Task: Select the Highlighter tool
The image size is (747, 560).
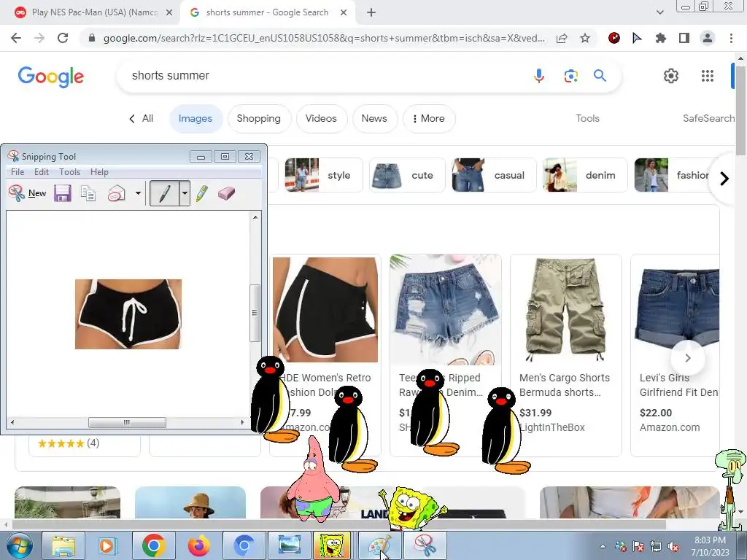Action: (x=202, y=193)
